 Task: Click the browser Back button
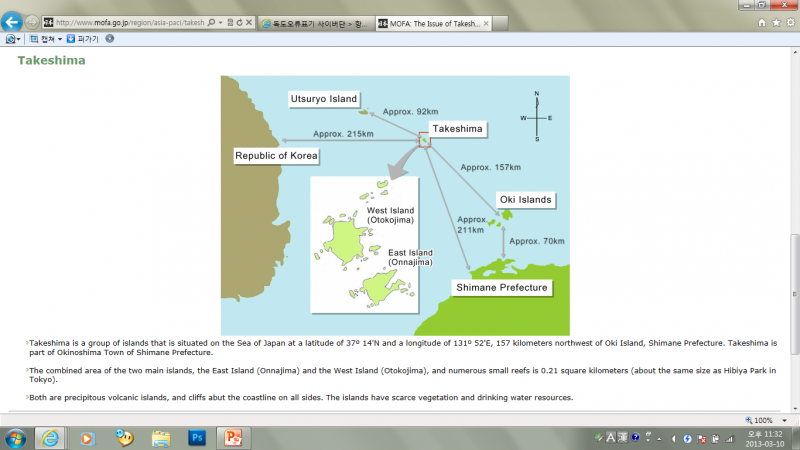[x=13, y=21]
